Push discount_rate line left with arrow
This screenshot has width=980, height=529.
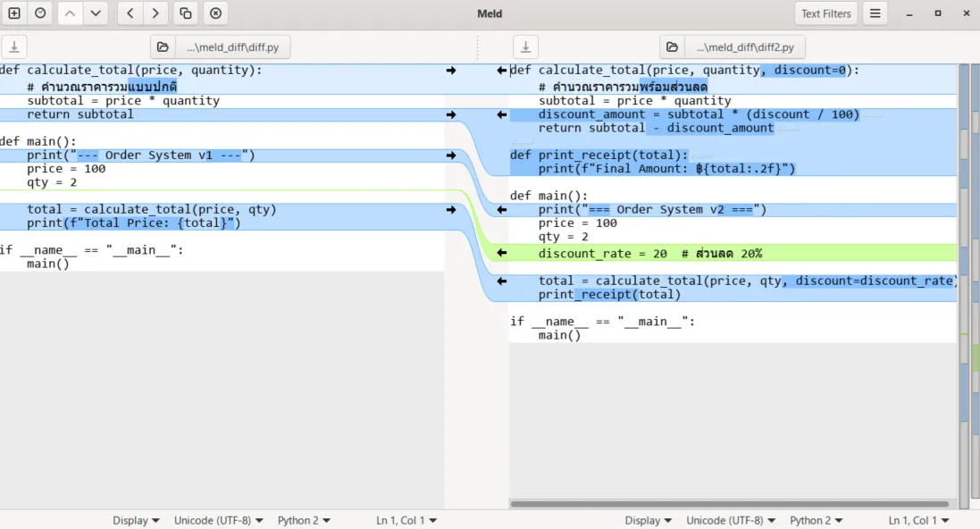[501, 253]
